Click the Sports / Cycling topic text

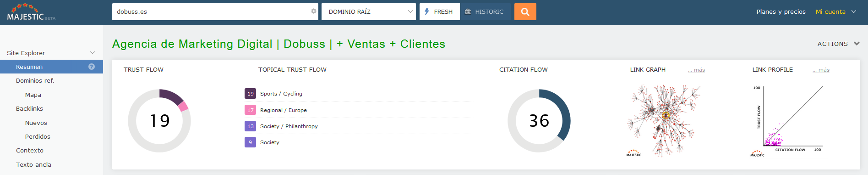click(281, 94)
